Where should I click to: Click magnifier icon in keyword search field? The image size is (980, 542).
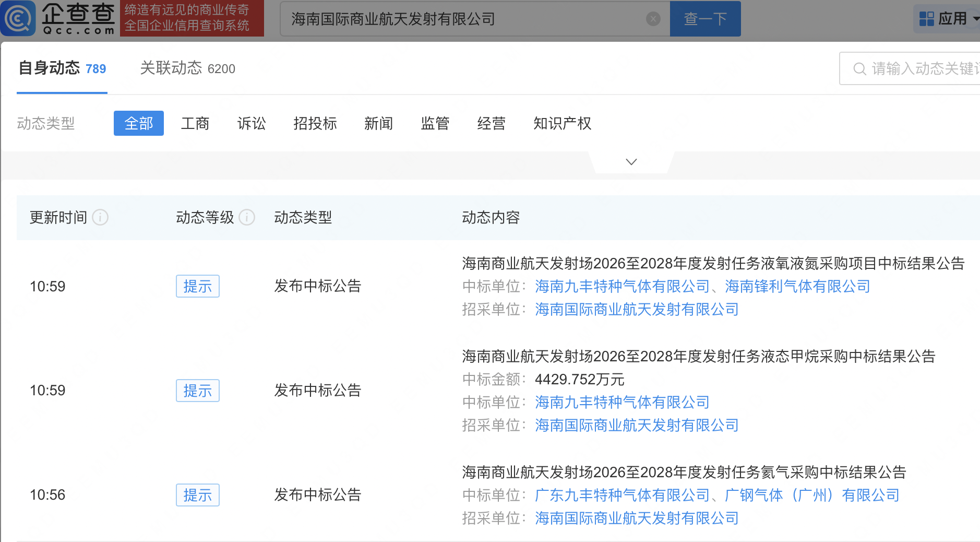tap(858, 68)
